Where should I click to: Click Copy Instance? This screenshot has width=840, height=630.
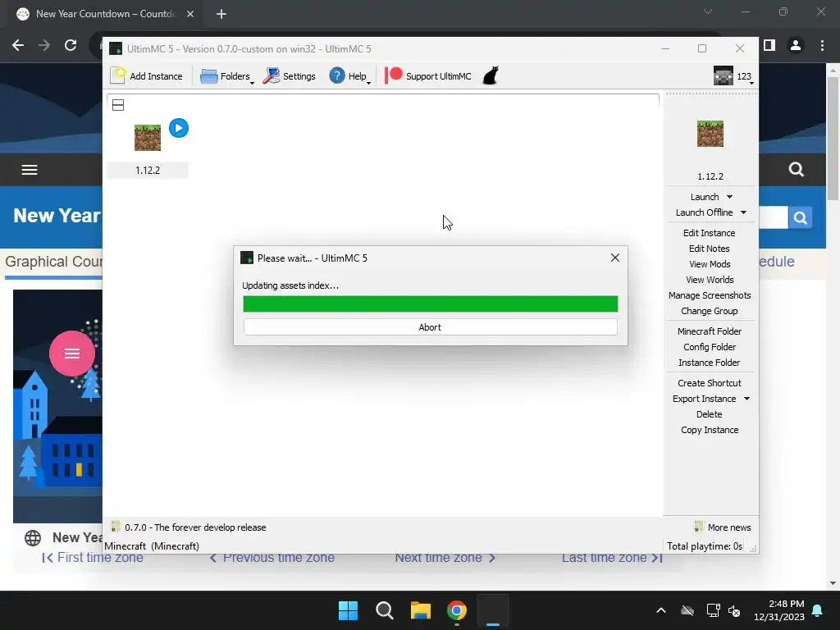click(710, 430)
